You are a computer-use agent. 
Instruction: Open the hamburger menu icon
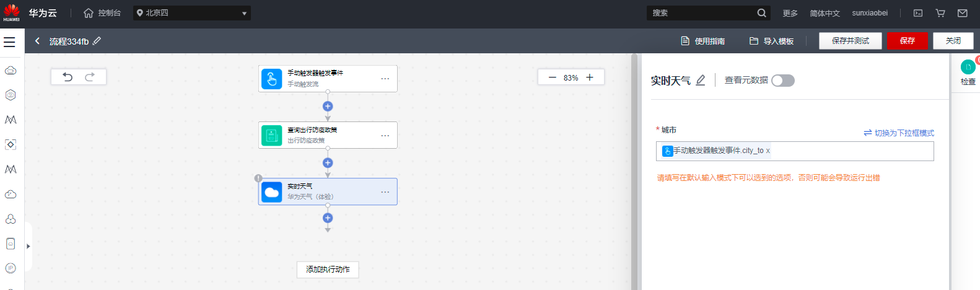tap(9, 42)
